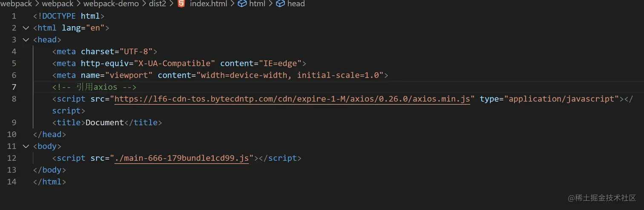Collapse the html tag fold arrow
Viewport: 644px width, 210px height.
click(26, 28)
